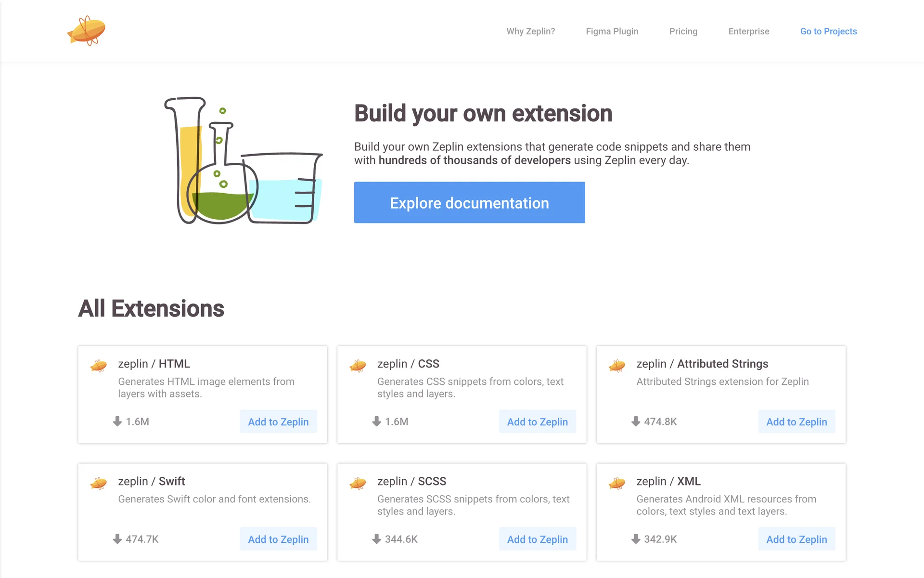The height and width of the screenshot is (578, 924).
Task: Click the Zeplin airship logo in header
Action: click(x=86, y=31)
